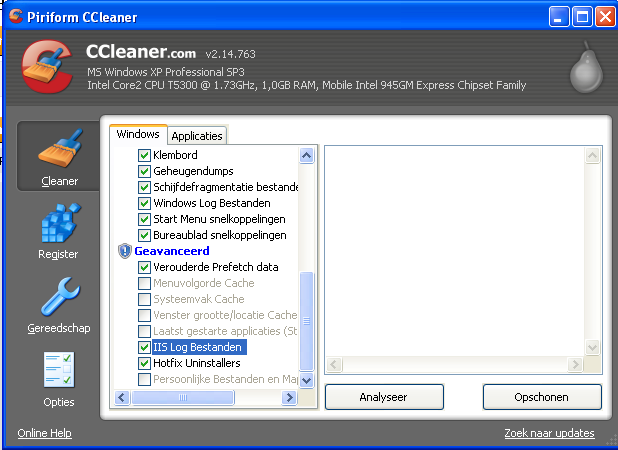Click the list's scroll left arrow
The width and height of the screenshot is (618, 450).
(x=122, y=397)
